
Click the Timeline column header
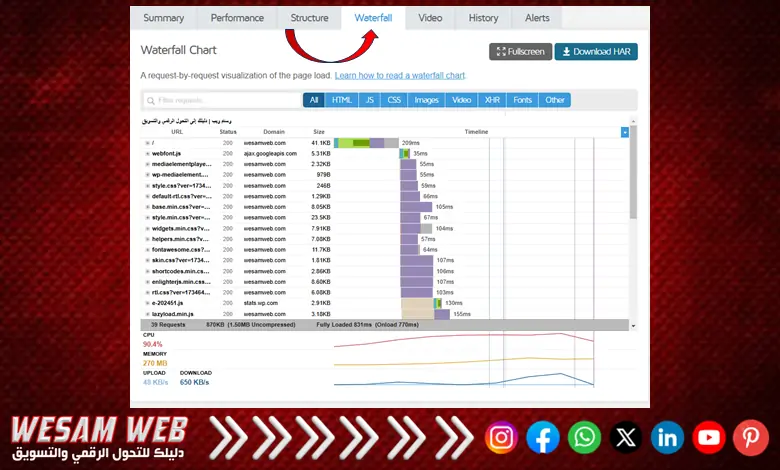click(x=476, y=132)
